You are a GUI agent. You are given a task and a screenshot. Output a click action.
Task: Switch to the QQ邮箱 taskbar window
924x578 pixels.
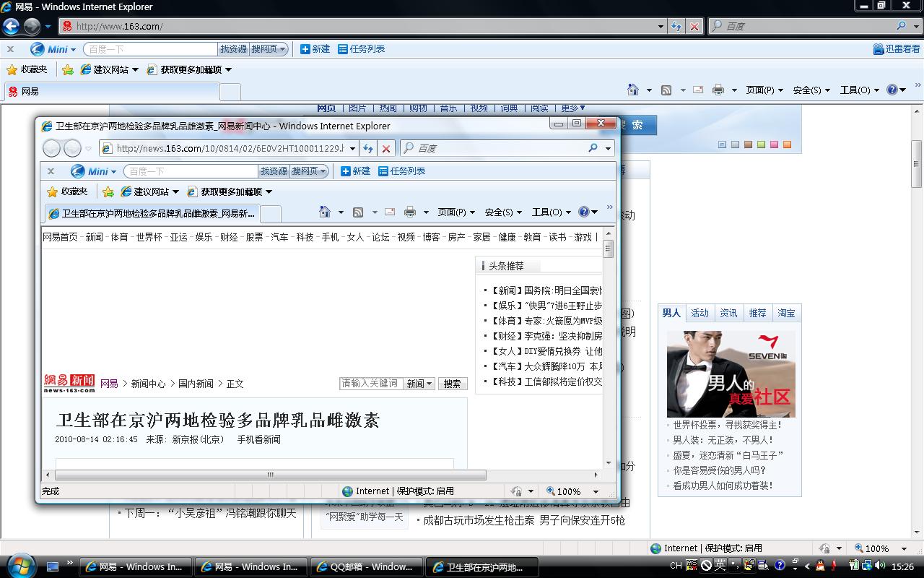pyautogui.click(x=367, y=567)
